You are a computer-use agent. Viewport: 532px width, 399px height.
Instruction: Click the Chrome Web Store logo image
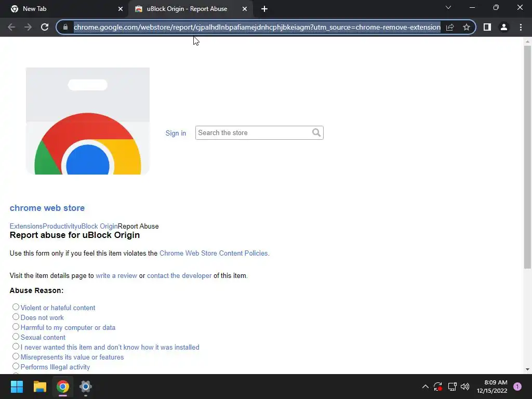[87, 121]
